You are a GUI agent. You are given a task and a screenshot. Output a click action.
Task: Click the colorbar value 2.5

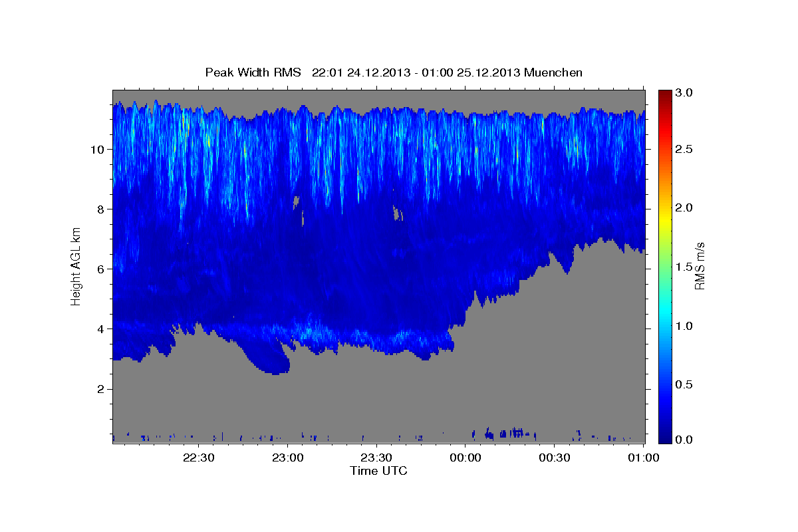point(686,150)
